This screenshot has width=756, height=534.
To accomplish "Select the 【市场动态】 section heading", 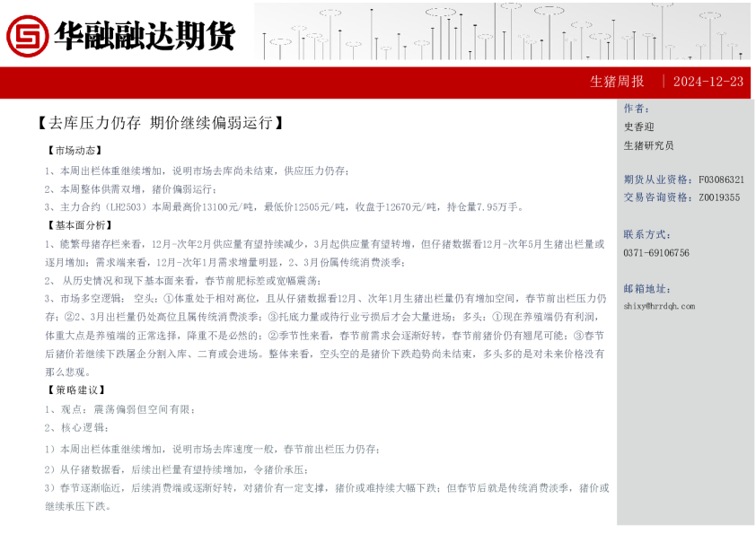I will [75, 151].
